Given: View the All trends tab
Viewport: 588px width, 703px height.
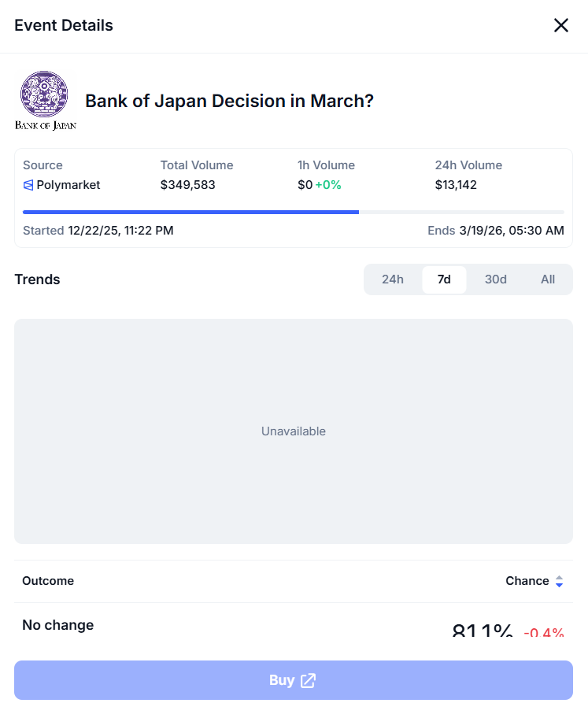Looking at the screenshot, I should (x=548, y=279).
